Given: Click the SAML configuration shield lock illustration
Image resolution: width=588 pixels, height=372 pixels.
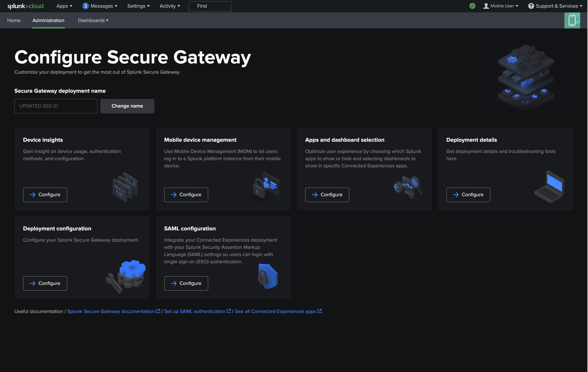Looking at the screenshot, I should coord(268,276).
